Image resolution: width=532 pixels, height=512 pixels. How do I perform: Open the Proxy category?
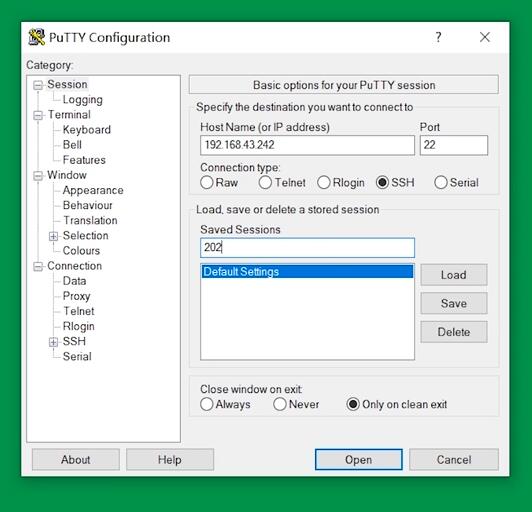click(76, 296)
